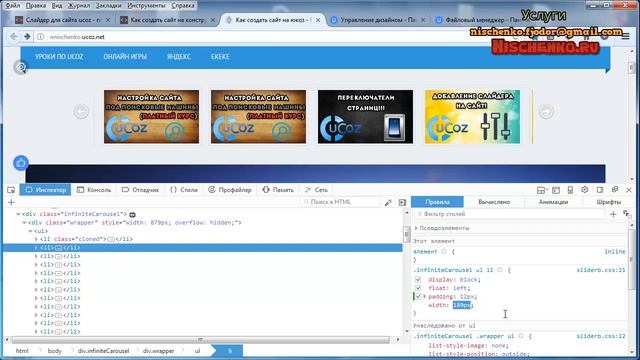Click the plus icon to create a new node

click(x=11, y=202)
